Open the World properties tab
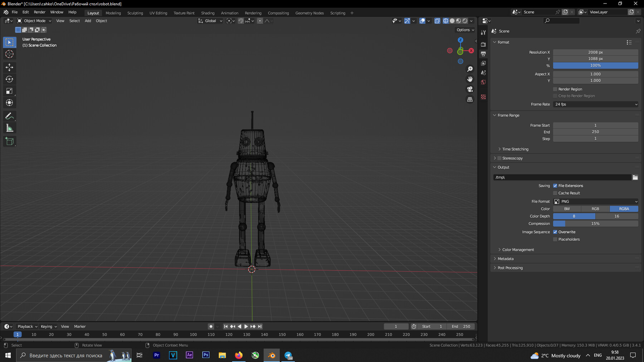The image size is (644, 362). [483, 82]
